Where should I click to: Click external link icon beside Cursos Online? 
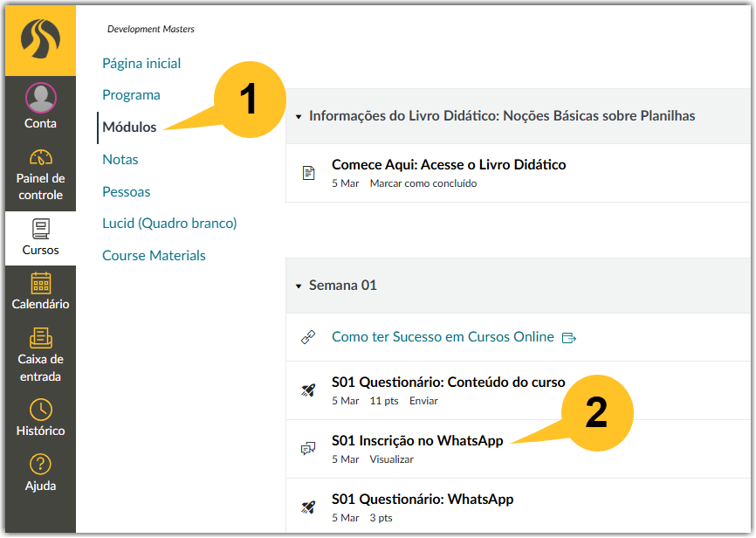[x=569, y=338]
